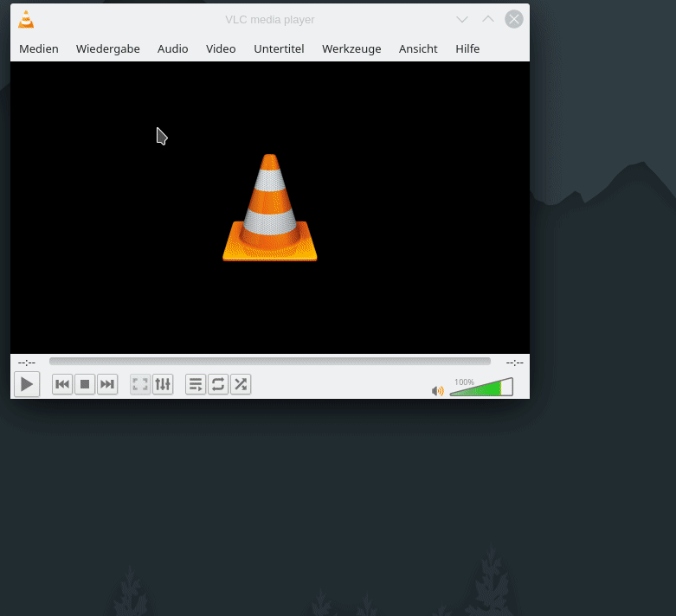676x616 pixels.
Task: Show the playlist view
Action: tap(196, 384)
